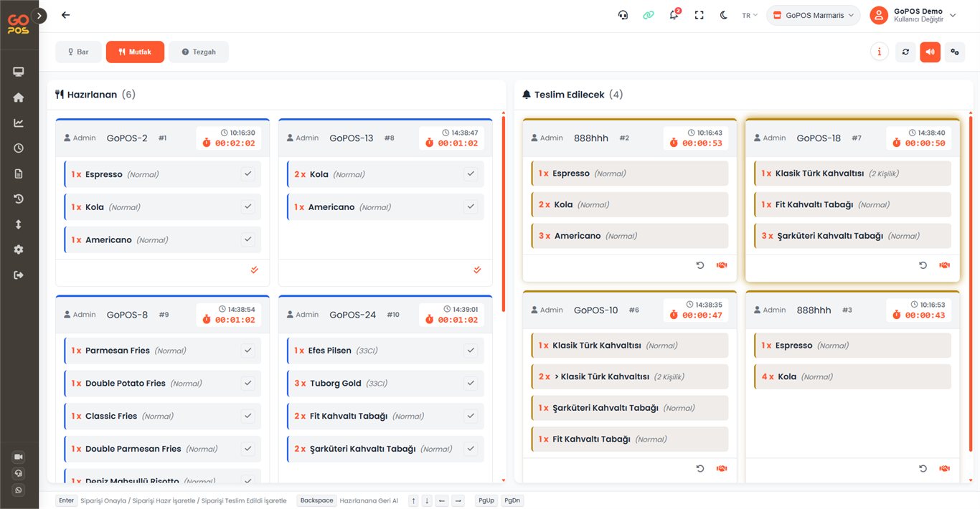
Task: Go back using the left arrow
Action: pyautogui.click(x=66, y=15)
